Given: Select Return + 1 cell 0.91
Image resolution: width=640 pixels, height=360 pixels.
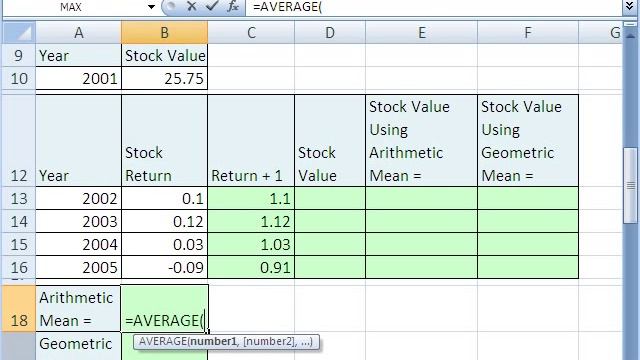Looking at the screenshot, I should point(251,267).
